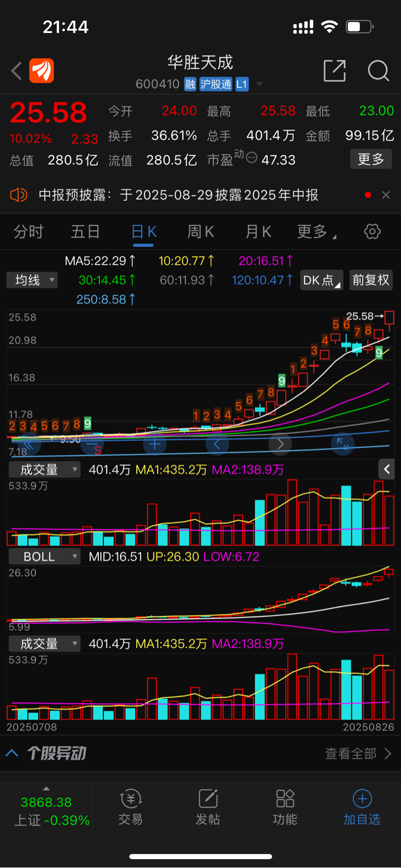
Task: Tap the stock code 600410
Action: coord(158,84)
